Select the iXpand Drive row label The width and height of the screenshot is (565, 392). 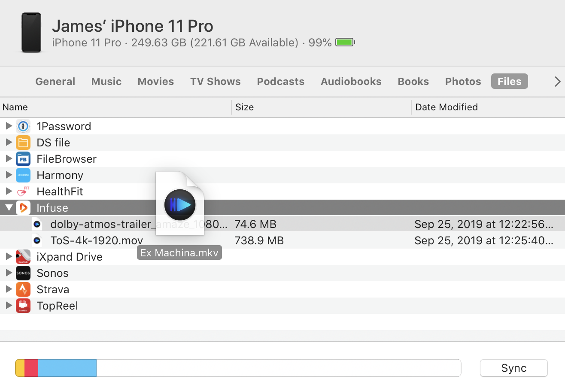pos(70,257)
